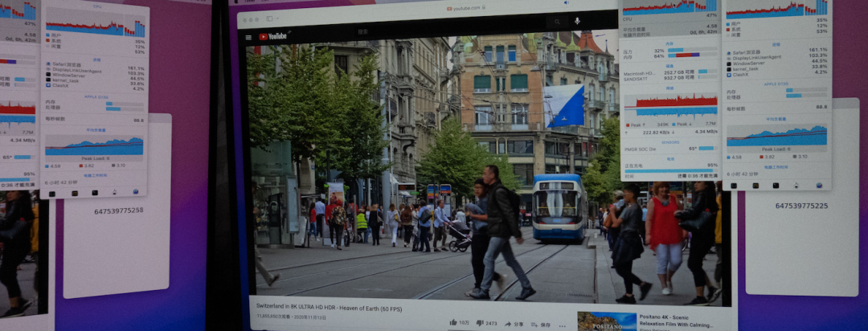The width and height of the screenshot is (868, 331).
Task: Click the PMGR SOC Die sensor row
Action: tap(670, 149)
